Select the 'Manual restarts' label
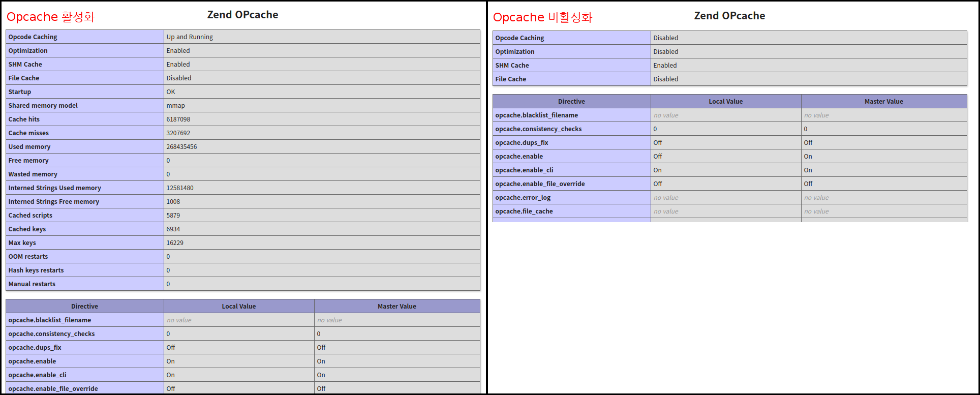 click(x=32, y=284)
